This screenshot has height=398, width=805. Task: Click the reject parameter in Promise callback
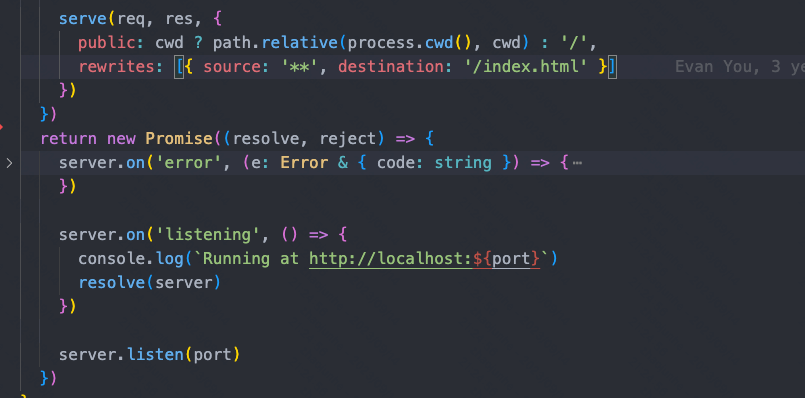click(x=348, y=139)
